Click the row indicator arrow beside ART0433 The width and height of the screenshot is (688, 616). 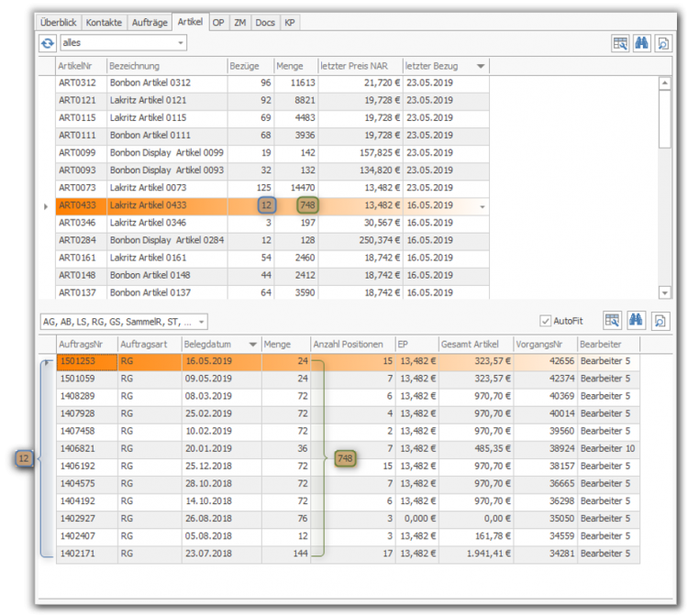pyautogui.click(x=46, y=206)
